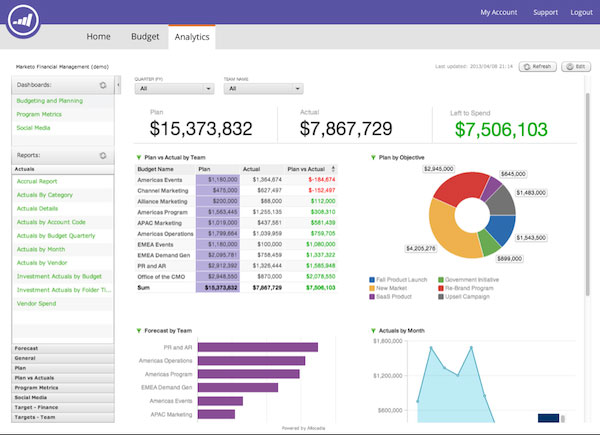Click the PR and AR forecast bar
This screenshot has height=435, width=600.
coord(258,347)
